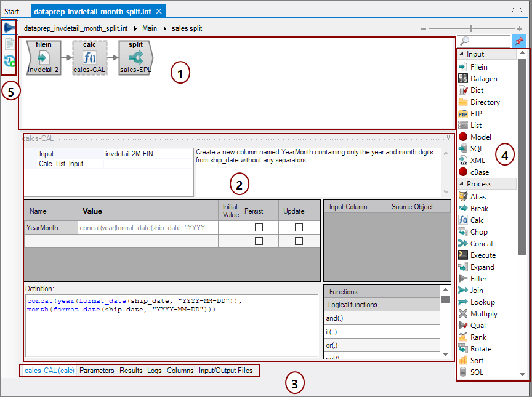Viewport: 532px width, 397px height.
Task: Enable Update for the YearMonth column
Action: [x=299, y=227]
